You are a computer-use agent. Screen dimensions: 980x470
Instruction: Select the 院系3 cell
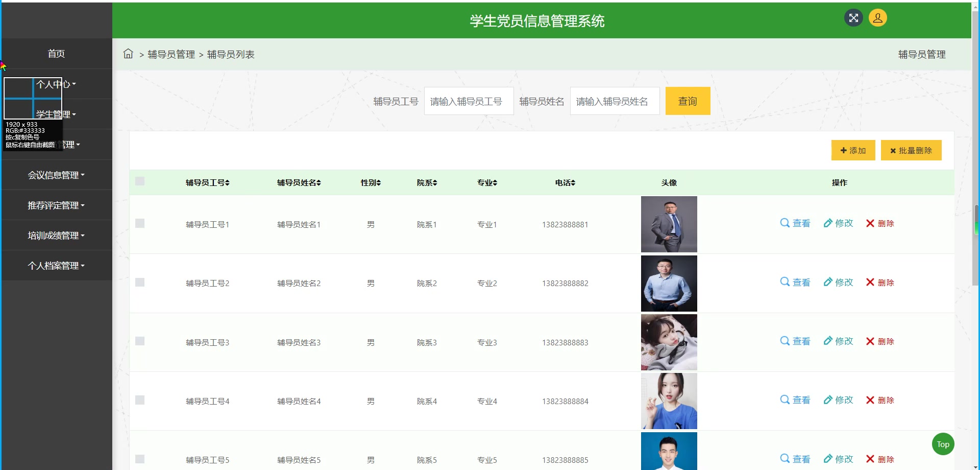click(427, 342)
